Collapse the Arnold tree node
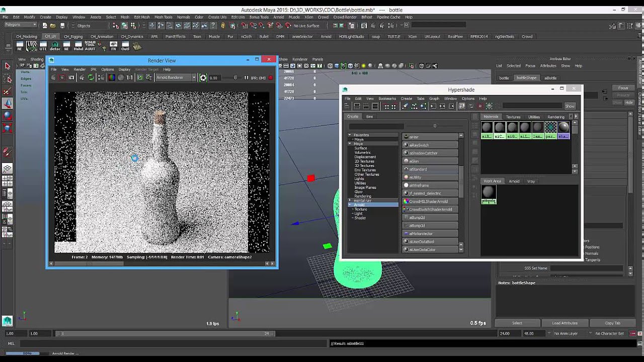 pos(350,205)
